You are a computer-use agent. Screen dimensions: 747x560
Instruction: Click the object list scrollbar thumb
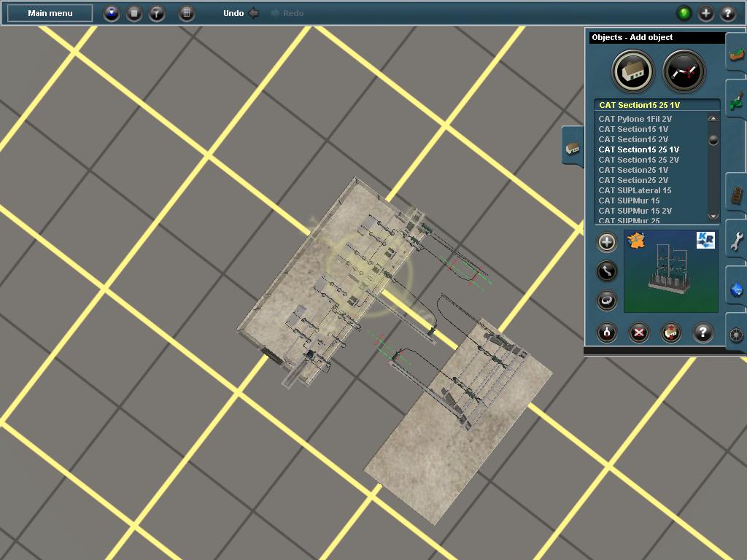pyautogui.click(x=713, y=140)
